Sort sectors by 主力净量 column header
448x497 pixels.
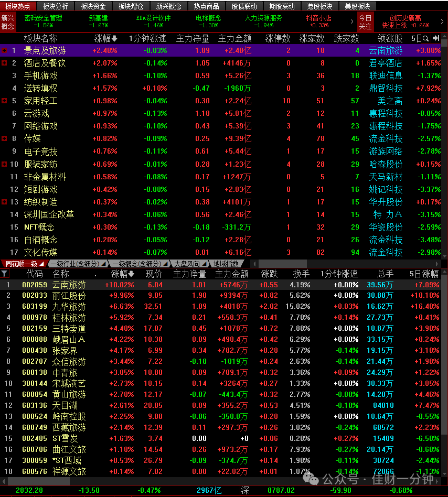point(193,39)
